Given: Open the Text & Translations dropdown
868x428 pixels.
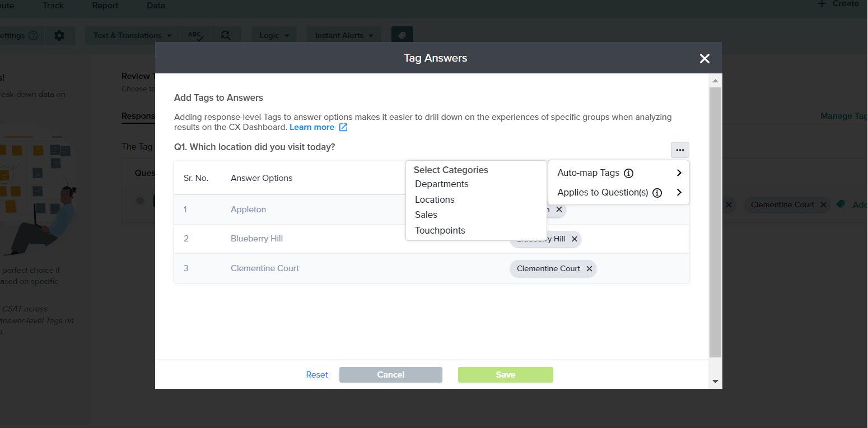Looking at the screenshot, I should coord(133,35).
